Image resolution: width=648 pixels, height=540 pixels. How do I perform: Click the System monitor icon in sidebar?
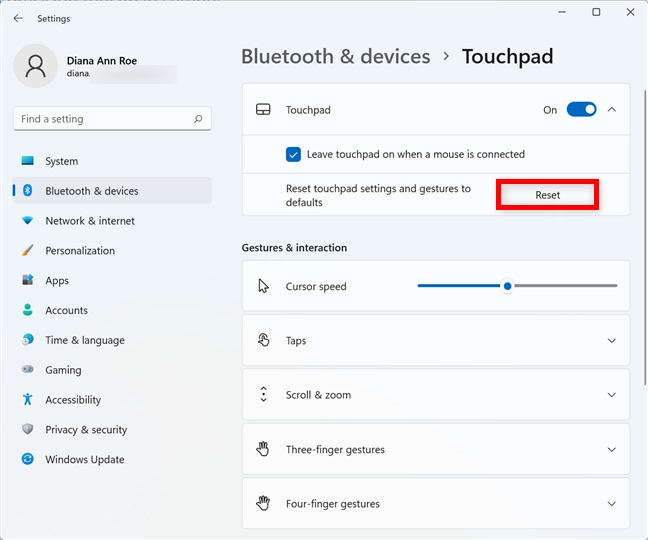pyautogui.click(x=28, y=161)
